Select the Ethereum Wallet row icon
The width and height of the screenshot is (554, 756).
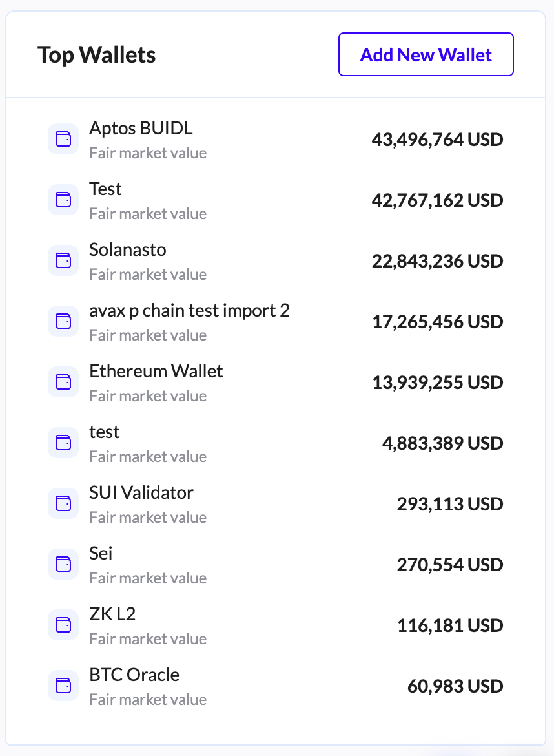coord(63,383)
